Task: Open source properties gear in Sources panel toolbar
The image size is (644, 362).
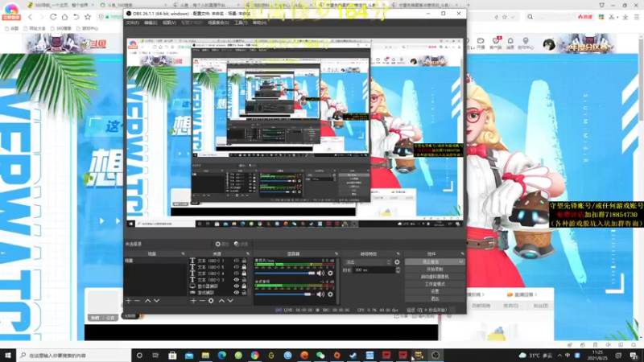Action: click(x=211, y=301)
